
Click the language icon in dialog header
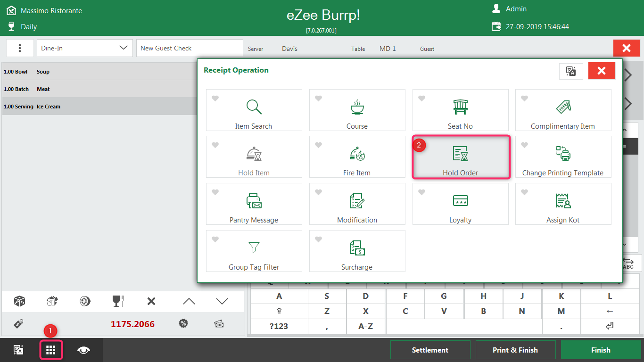point(571,71)
